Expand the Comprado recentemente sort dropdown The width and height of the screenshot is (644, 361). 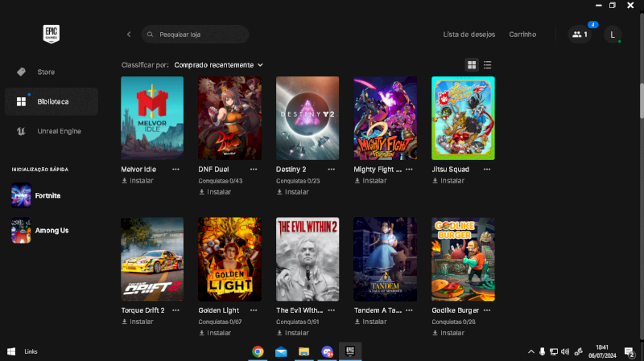218,65
